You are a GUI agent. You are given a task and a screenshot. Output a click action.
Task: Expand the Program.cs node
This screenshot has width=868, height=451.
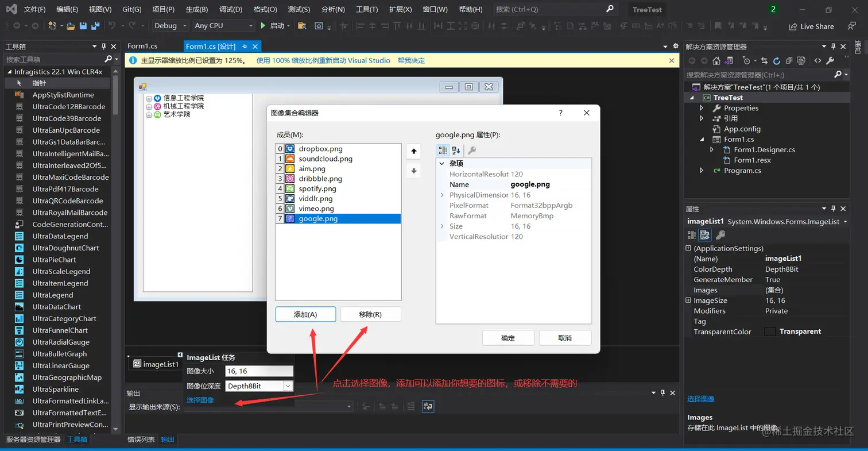tap(702, 171)
